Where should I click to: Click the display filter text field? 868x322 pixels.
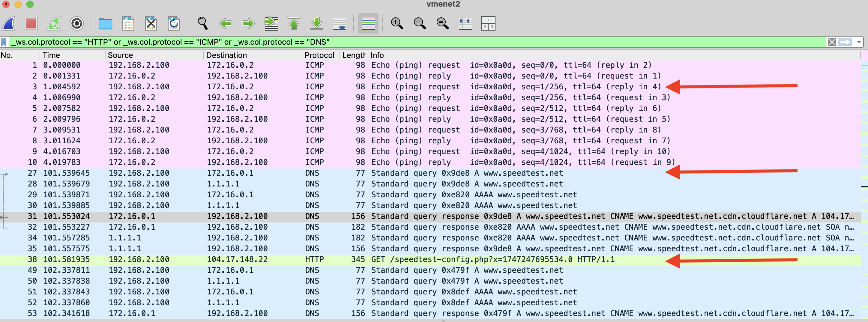point(417,42)
